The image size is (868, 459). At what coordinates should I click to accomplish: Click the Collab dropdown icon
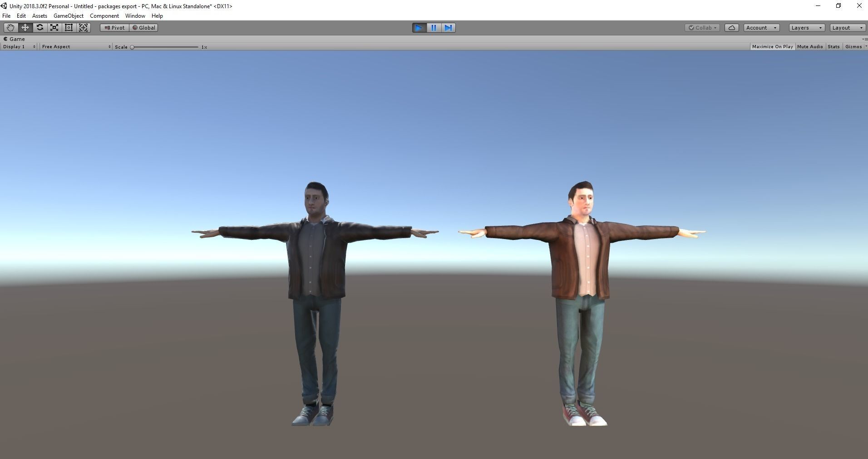[715, 27]
